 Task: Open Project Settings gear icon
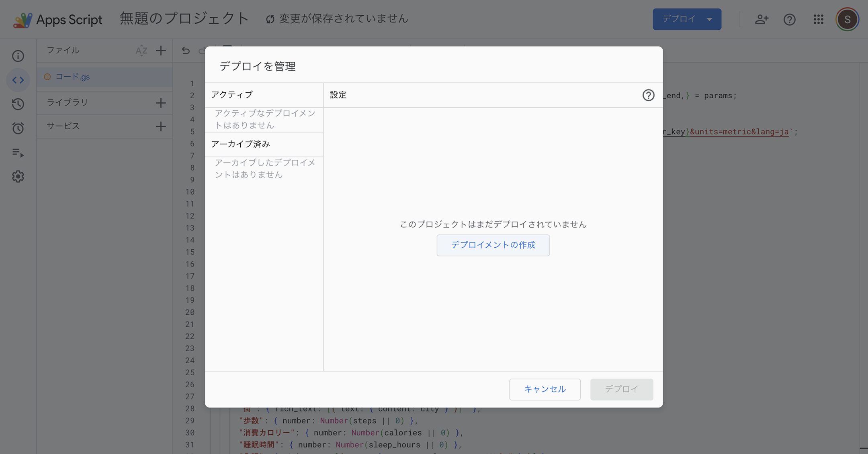point(18,176)
